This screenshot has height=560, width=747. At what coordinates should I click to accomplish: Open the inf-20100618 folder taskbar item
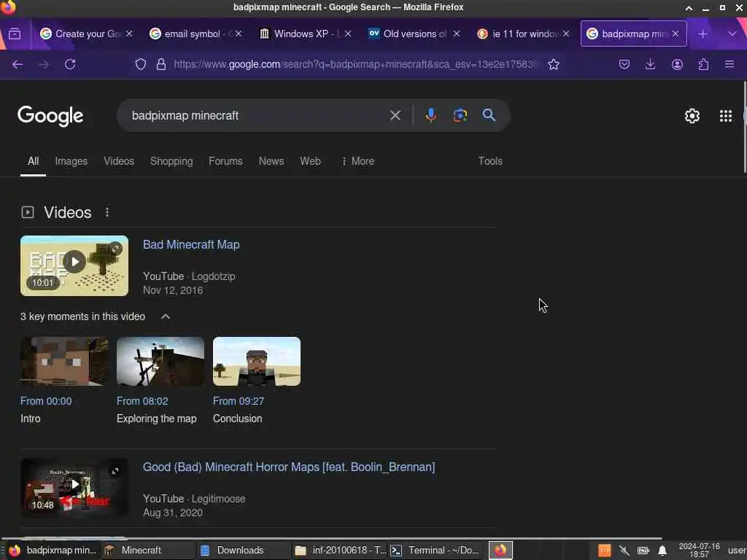point(340,551)
